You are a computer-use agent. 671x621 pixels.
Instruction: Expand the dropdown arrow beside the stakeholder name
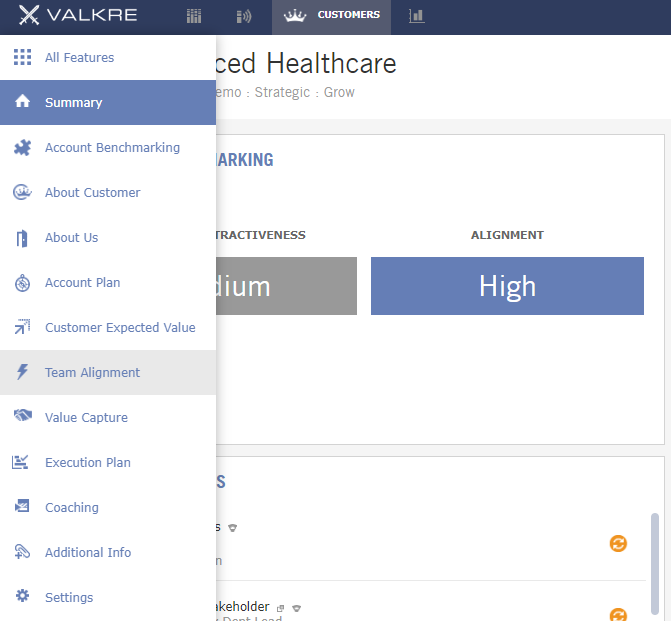(x=297, y=608)
